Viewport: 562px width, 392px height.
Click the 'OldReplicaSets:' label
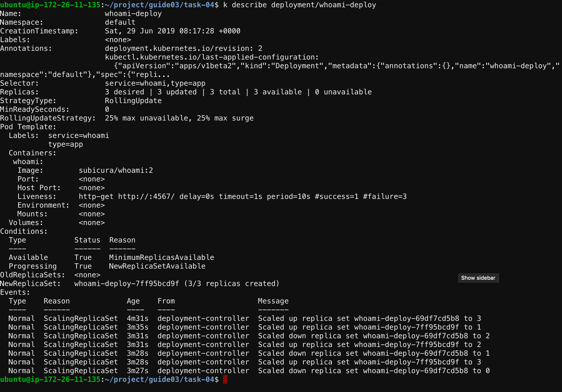tap(32, 275)
